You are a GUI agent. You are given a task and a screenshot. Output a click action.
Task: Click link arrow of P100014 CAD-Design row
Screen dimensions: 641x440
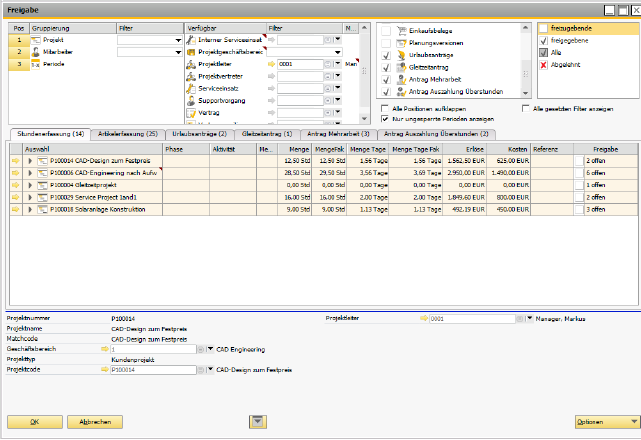[16, 160]
